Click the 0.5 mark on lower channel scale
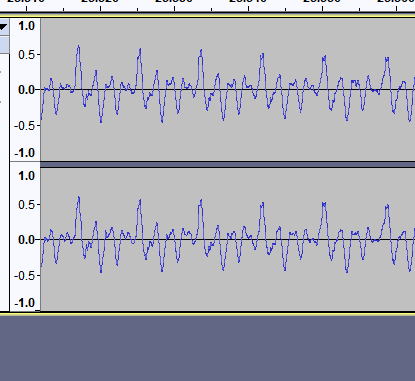The image size is (415, 381). point(28,205)
